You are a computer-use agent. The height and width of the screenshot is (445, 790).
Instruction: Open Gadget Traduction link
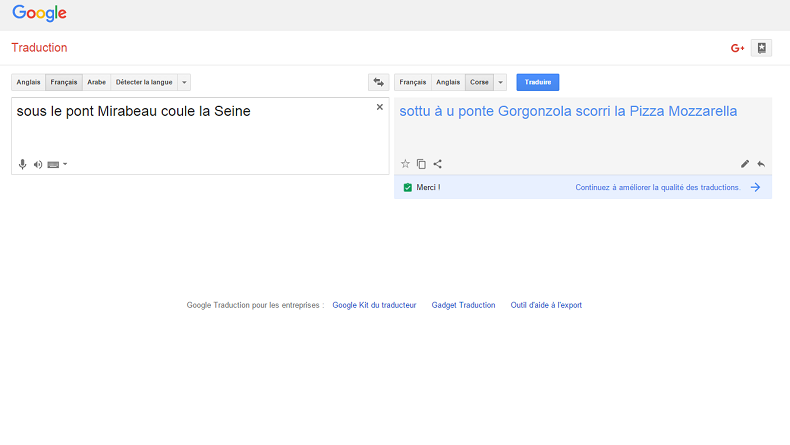pyautogui.click(x=463, y=305)
